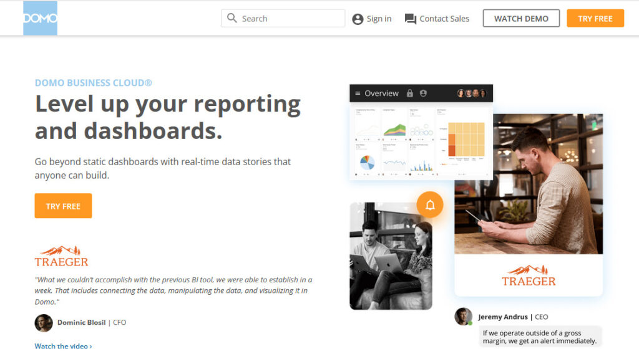Click the avatar group in Overview bar

(x=472, y=93)
